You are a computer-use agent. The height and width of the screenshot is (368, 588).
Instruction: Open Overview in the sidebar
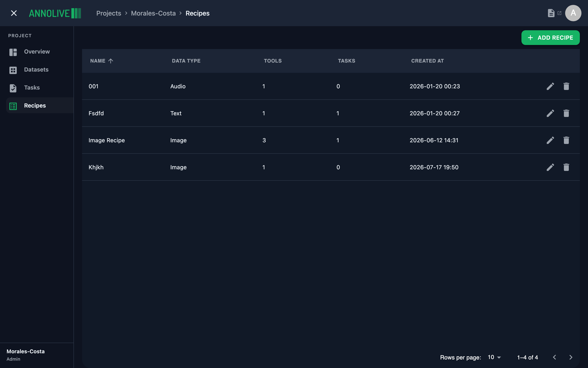tap(40, 52)
